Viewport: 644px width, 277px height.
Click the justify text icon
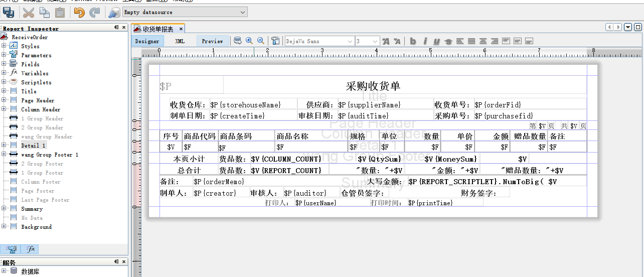click(x=471, y=41)
